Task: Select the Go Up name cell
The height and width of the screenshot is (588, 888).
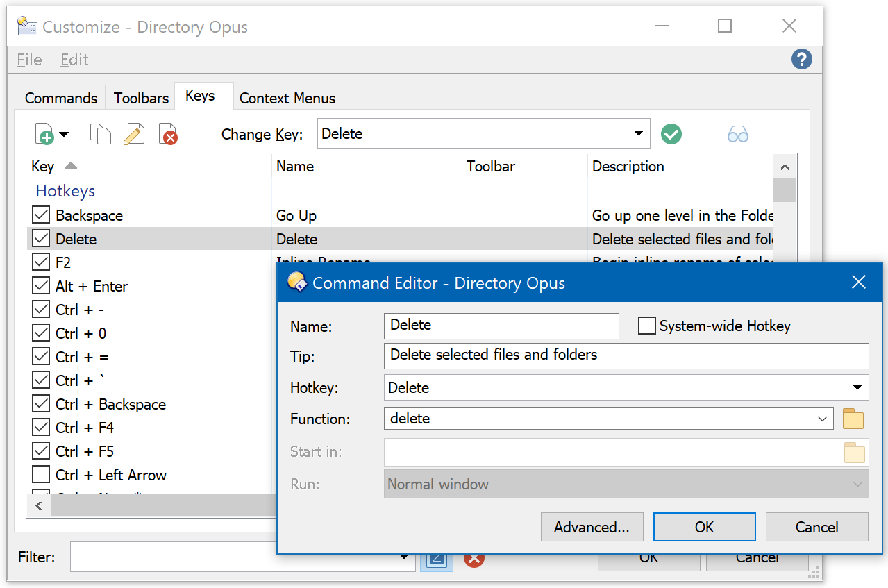Action: tap(296, 215)
